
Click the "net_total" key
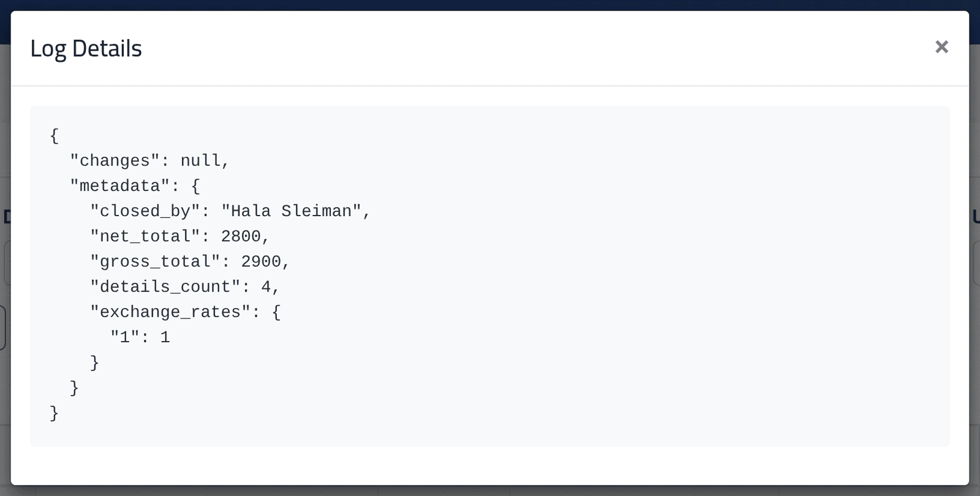click(x=145, y=236)
